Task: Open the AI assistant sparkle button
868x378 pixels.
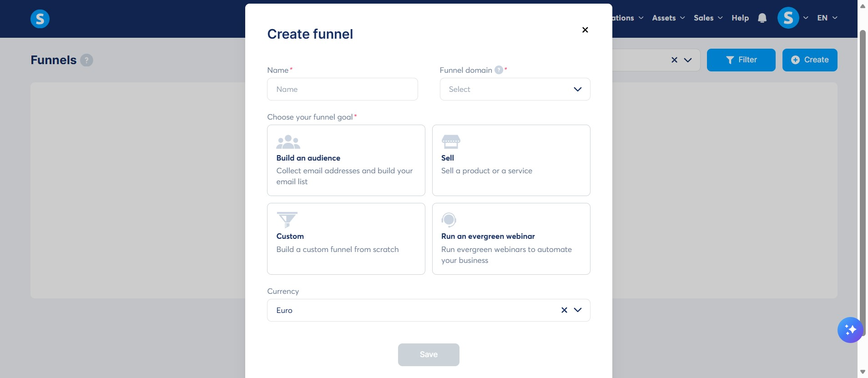Action: [850, 330]
